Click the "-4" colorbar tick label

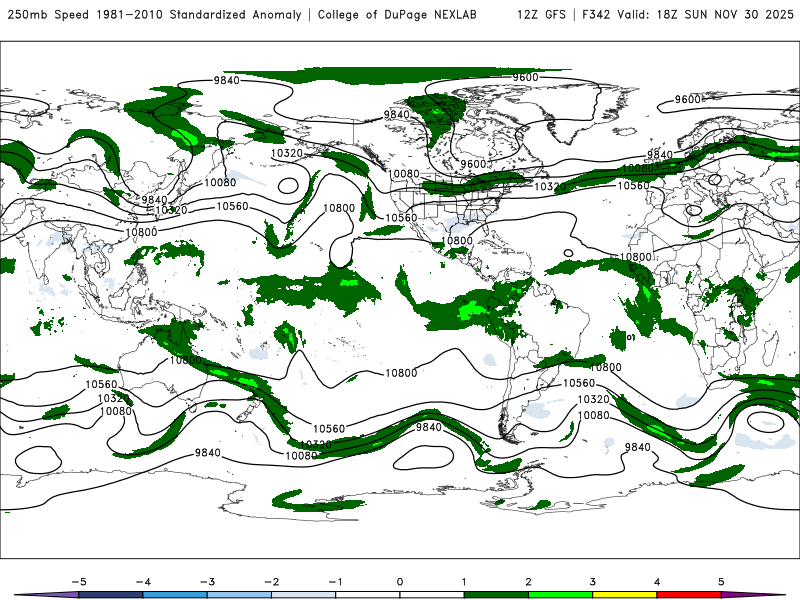tap(143, 582)
